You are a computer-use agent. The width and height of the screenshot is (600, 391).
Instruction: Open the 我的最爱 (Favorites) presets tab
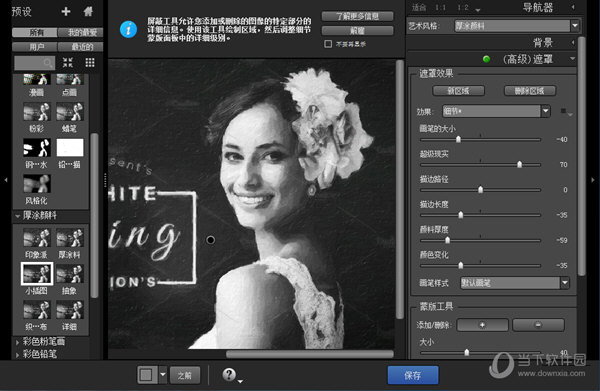coord(81,33)
